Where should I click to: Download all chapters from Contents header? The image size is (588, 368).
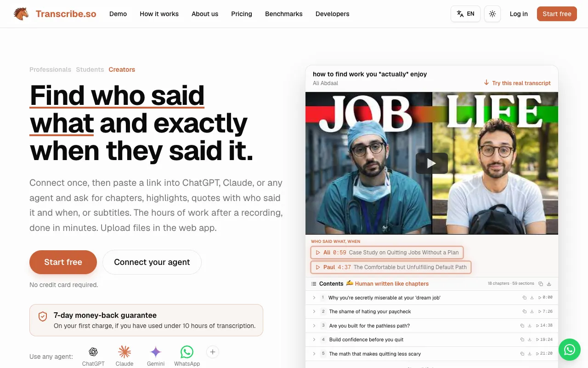coord(549,284)
